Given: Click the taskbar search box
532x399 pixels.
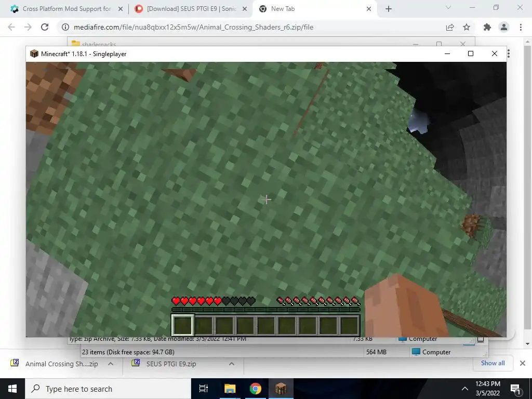Looking at the screenshot, I should (x=108, y=389).
